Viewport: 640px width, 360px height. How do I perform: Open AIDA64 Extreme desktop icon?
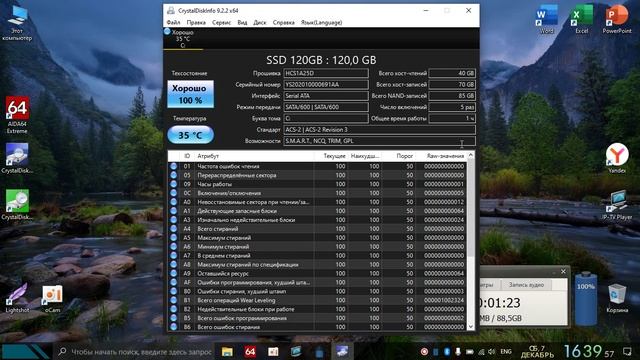click(x=17, y=115)
